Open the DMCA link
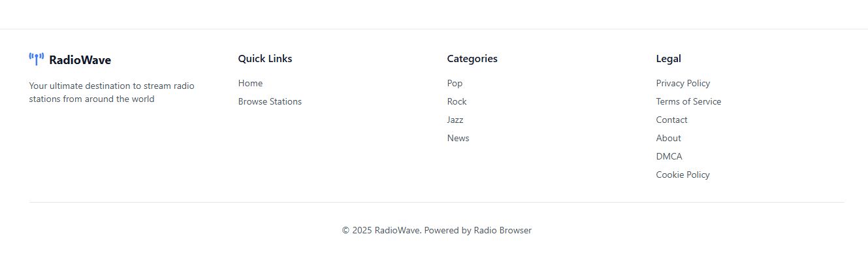Viewport: 868px width, 268px height. pyautogui.click(x=669, y=156)
